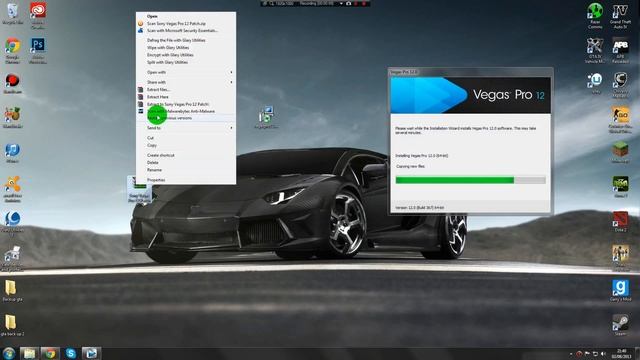Screen dimensions: 640x360
Task: Choose Extract Here in the context menu
Action: tap(186, 97)
